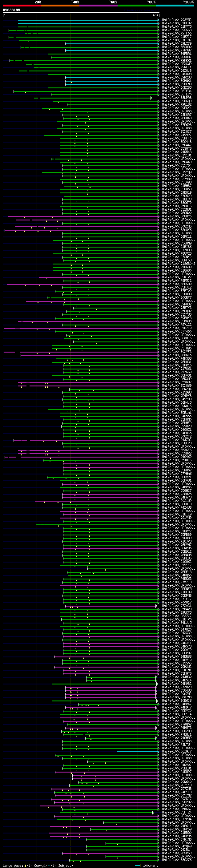197x868 pixels.
Task: Select hit label UniRef100_A0PCY4
Action: [x=176, y=108]
